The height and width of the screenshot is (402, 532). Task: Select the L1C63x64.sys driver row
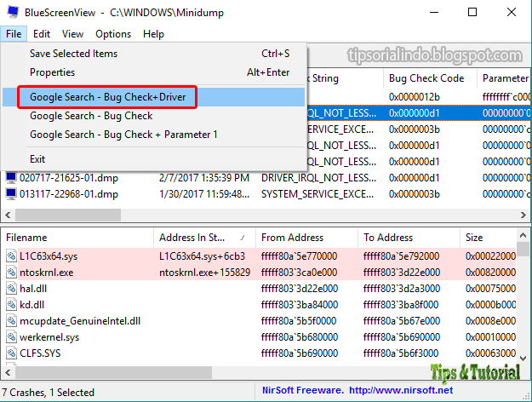[x=259, y=256]
